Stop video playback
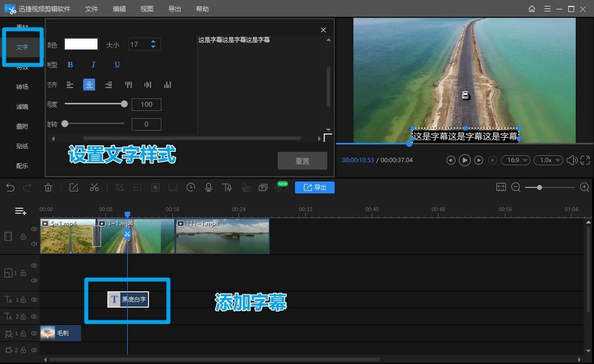 [x=493, y=160]
